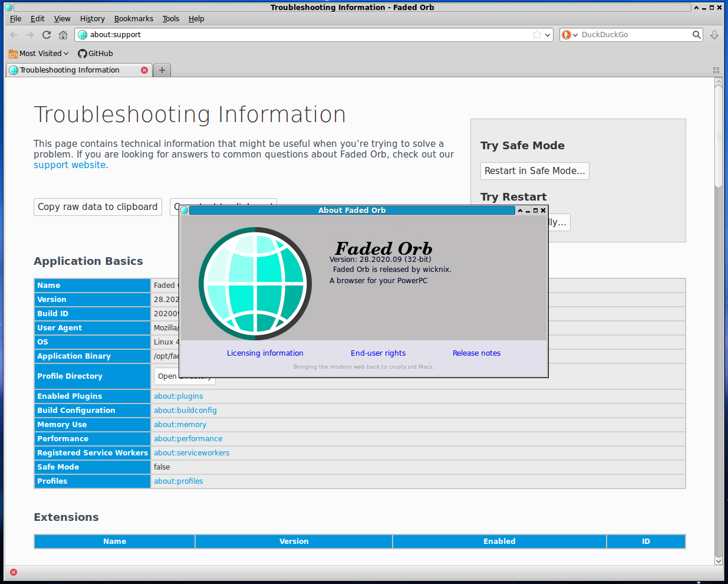
Task: Follow the support website link
Action: click(x=70, y=165)
